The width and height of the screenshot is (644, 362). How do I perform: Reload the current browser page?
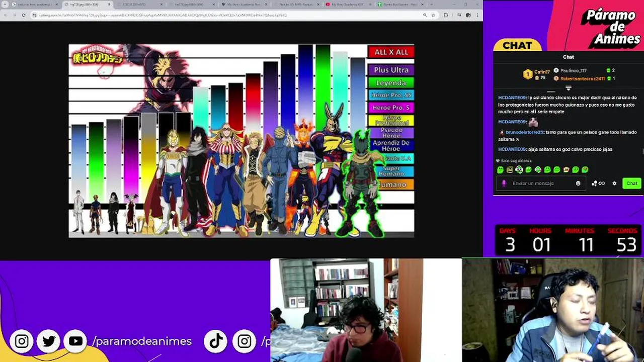(24, 15)
